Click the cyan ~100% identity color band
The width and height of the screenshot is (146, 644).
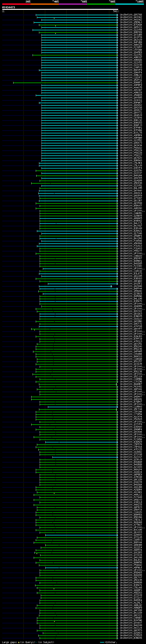pos(130,4)
